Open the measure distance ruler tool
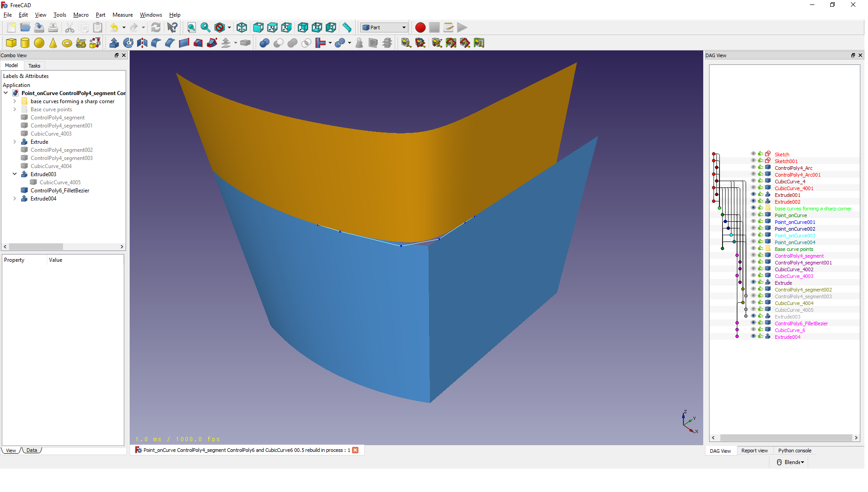Image resolution: width=868 pixels, height=492 pixels. [347, 27]
